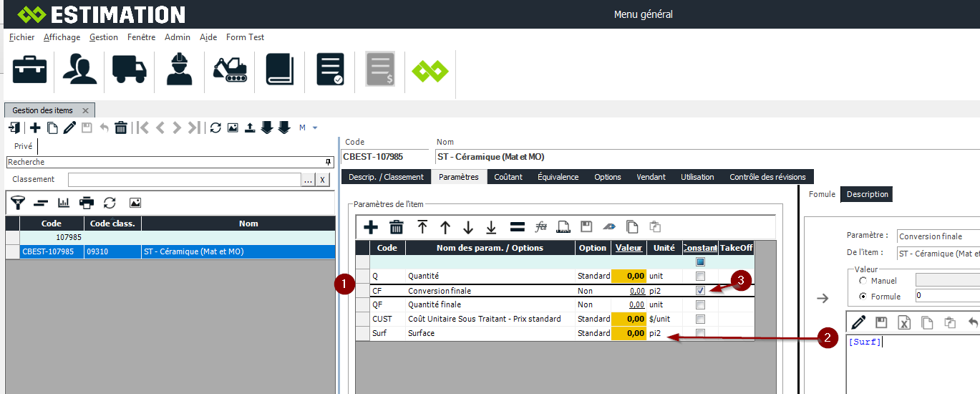This screenshot has height=394, width=980.
Task: Select the Manuel radio button
Action: tap(863, 281)
